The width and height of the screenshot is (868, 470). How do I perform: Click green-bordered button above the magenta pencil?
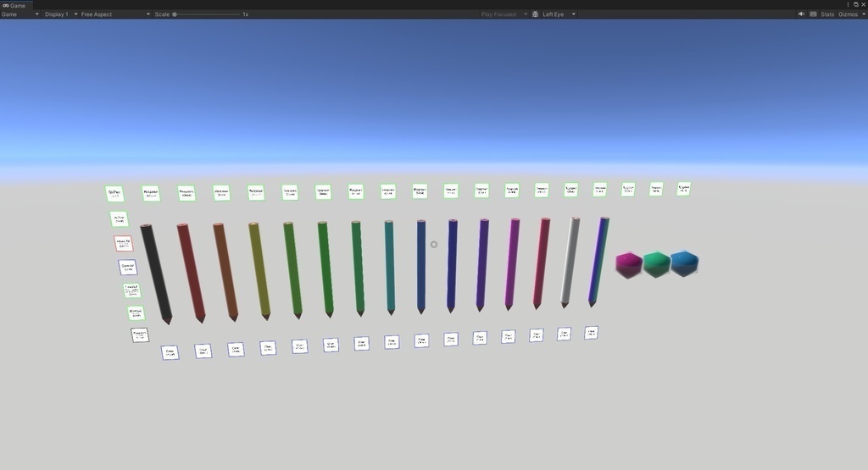[512, 191]
